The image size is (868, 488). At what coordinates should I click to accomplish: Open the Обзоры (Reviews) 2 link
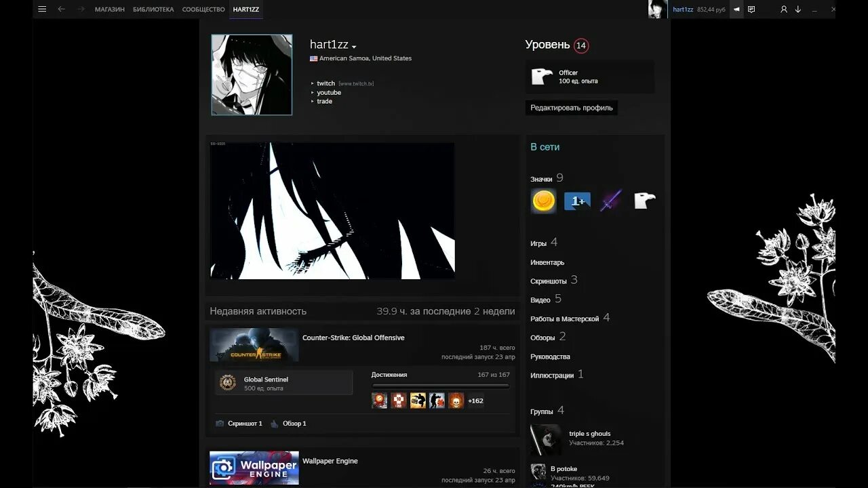click(548, 337)
